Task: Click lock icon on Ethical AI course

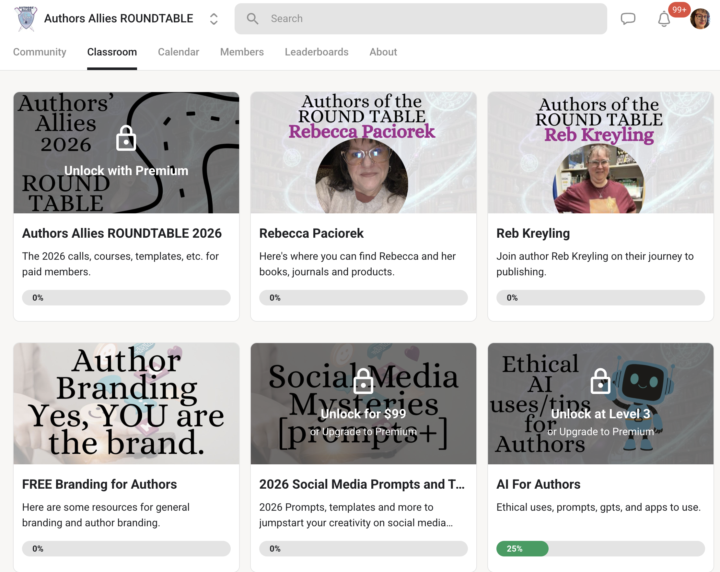Action: [600, 381]
